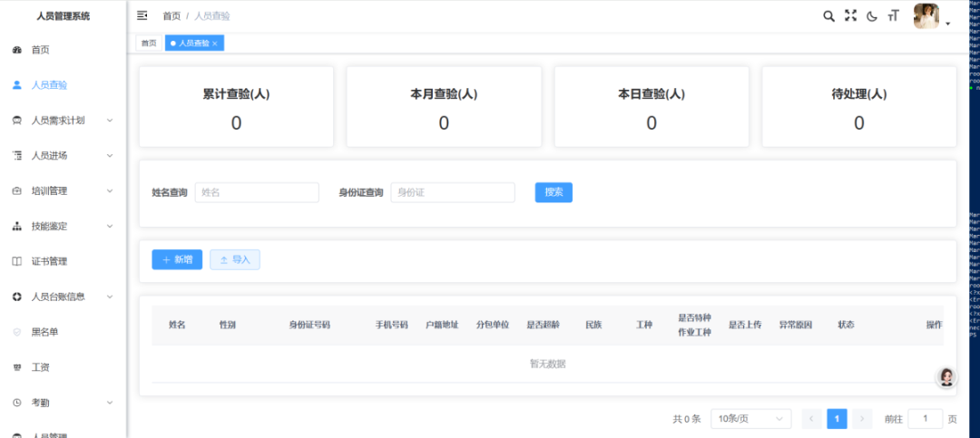
Task: Open the header search magnifier icon
Action: tap(828, 16)
